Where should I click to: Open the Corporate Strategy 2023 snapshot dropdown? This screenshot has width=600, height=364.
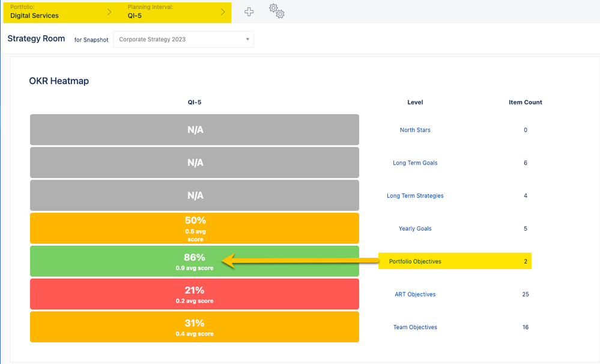[183, 40]
